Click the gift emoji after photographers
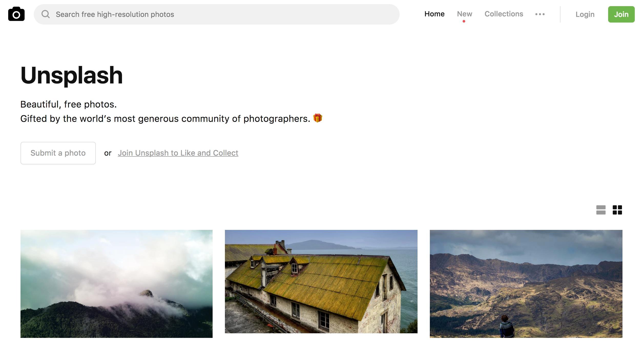Image resolution: width=644 pixels, height=342 pixels. click(318, 118)
